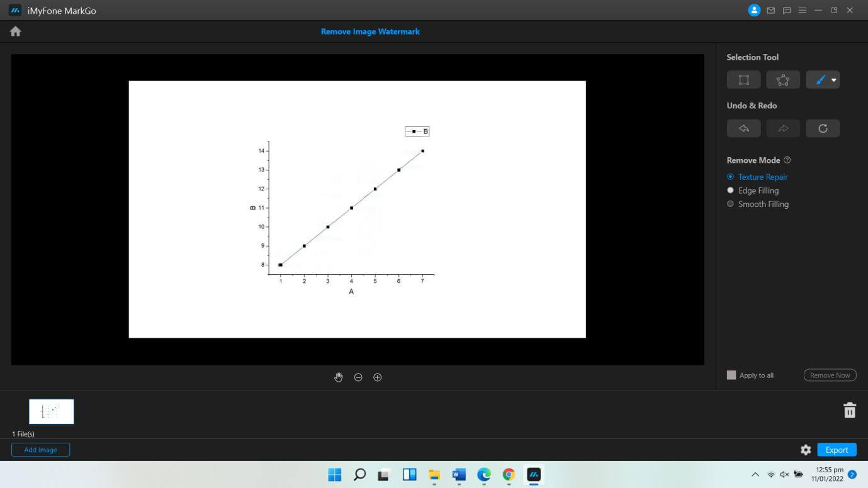Enable the Apply to all checkbox

pyautogui.click(x=731, y=375)
